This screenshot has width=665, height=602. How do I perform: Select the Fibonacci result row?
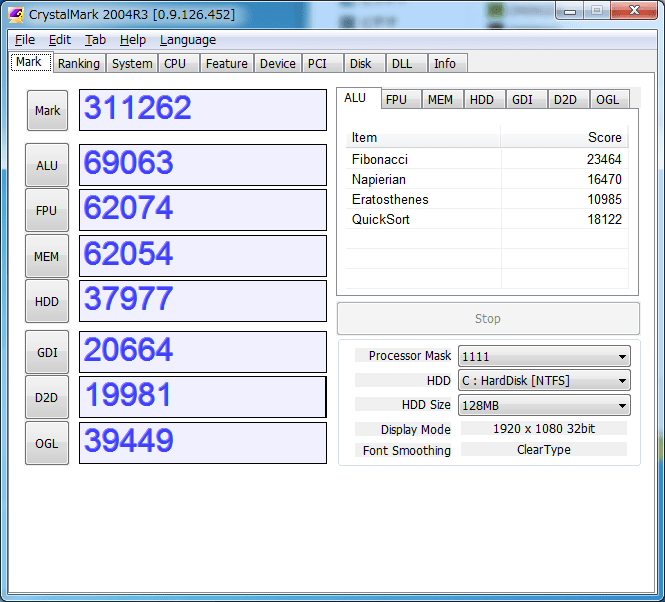(x=487, y=159)
